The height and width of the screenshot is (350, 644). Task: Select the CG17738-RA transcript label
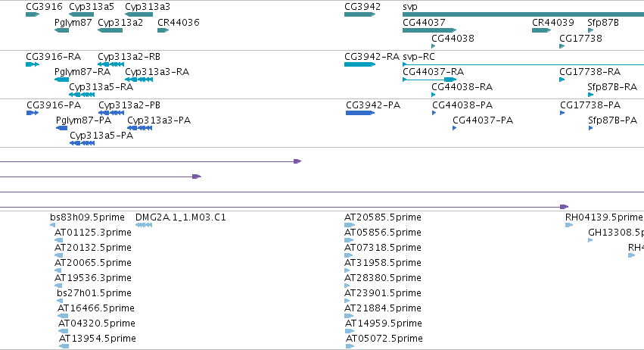tap(590, 72)
